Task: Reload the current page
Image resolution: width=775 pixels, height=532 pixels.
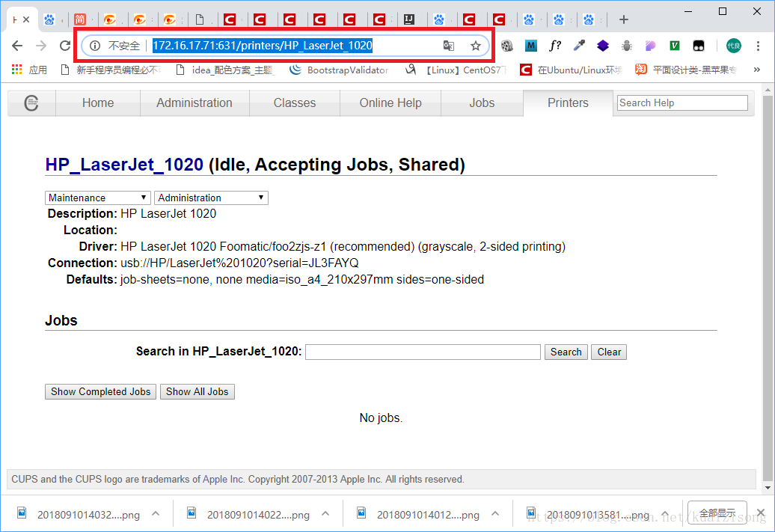Action: click(65, 46)
